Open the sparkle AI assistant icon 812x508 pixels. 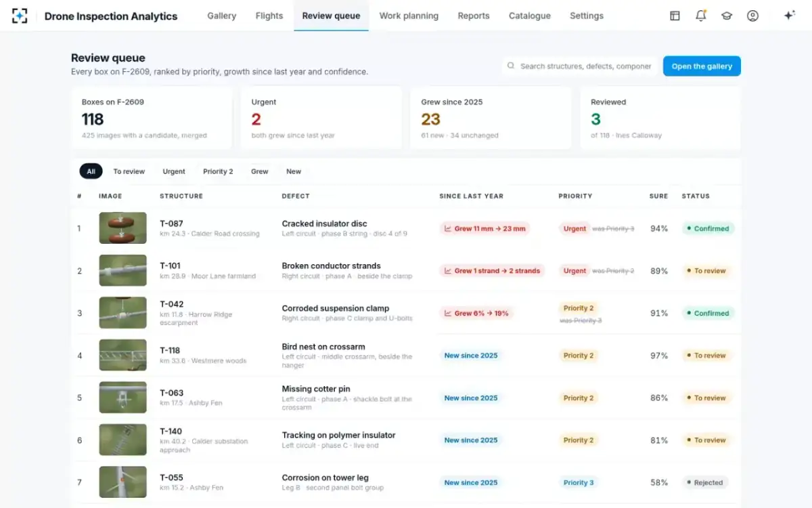point(789,16)
